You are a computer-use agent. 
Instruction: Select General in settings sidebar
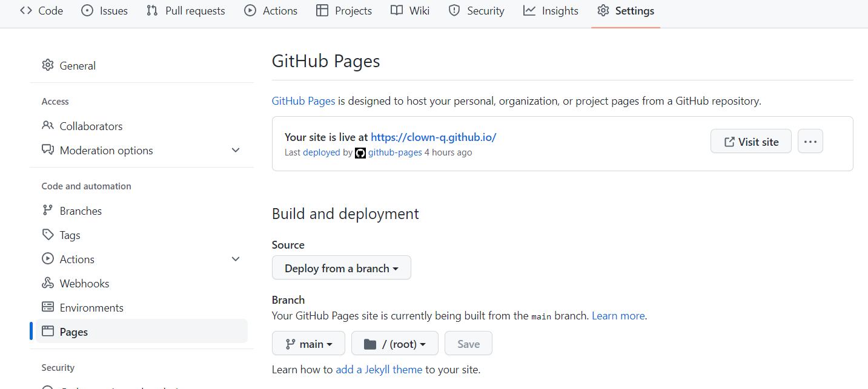coord(142,65)
